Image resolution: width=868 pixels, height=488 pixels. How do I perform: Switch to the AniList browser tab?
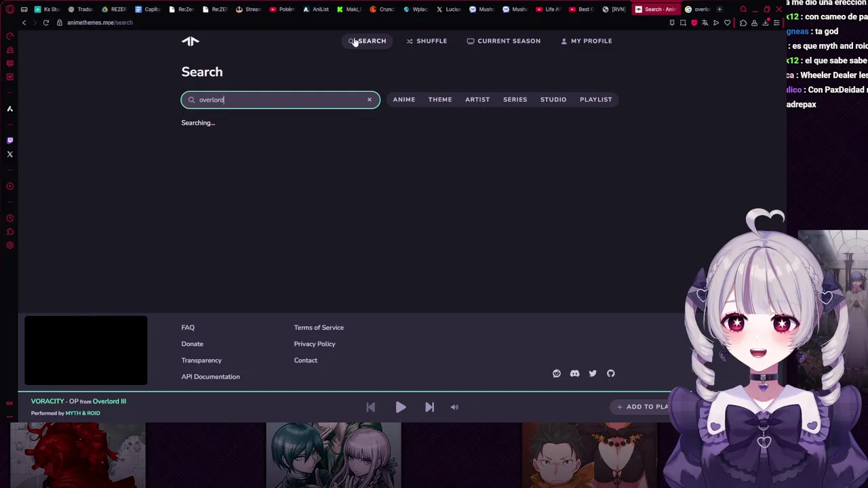click(317, 9)
